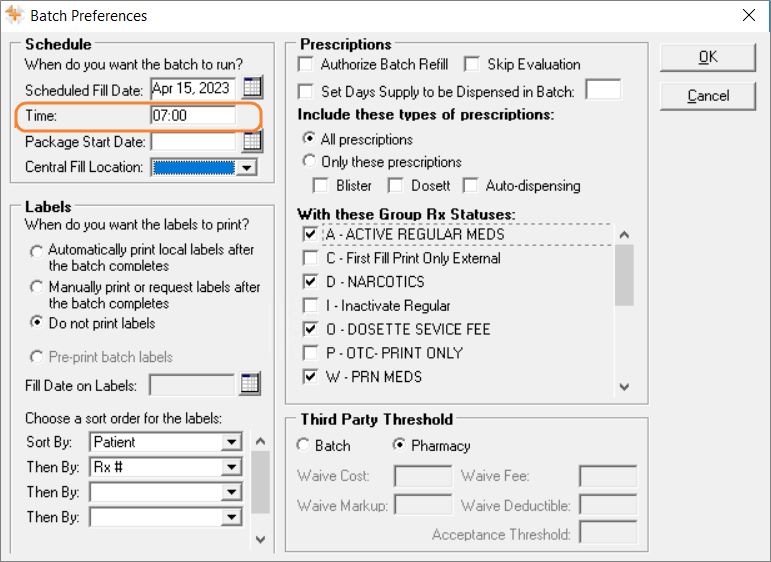Check the Skip Evaluation box

pos(472,64)
